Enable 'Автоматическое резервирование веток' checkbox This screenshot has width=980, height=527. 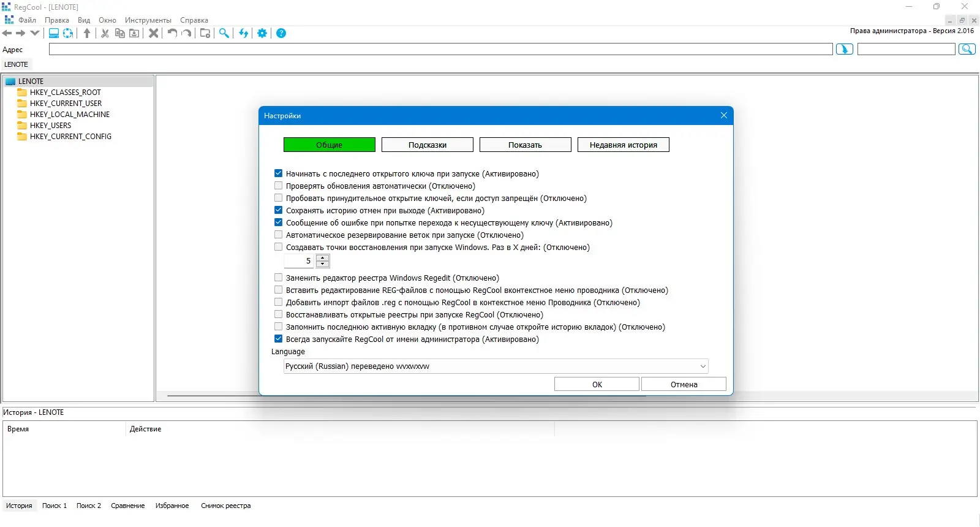[279, 235]
